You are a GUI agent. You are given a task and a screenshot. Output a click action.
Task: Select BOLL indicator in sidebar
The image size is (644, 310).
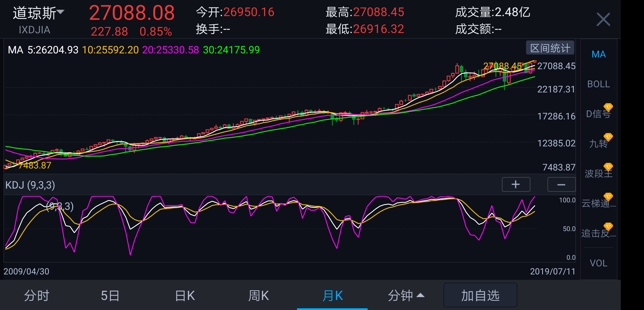coord(599,84)
